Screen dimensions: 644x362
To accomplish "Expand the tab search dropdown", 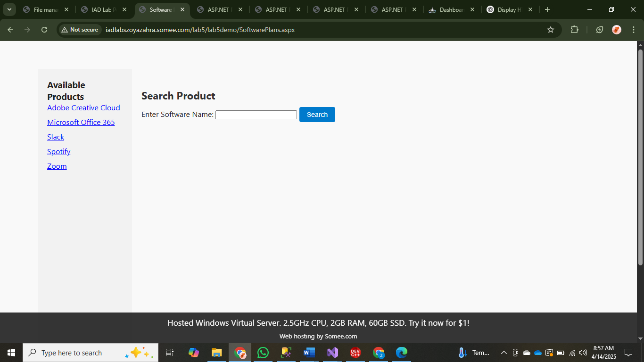I will [x=9, y=9].
